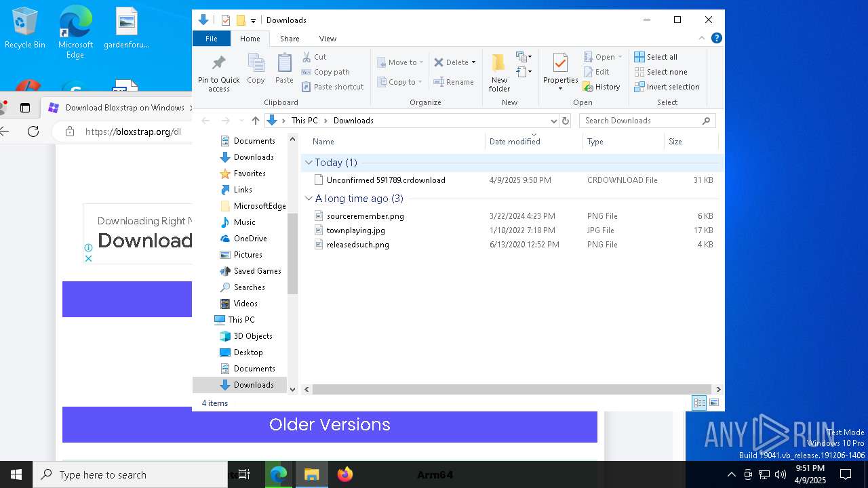Click Paste shortcut in ribbon
The width and height of the screenshot is (868, 488).
(x=332, y=87)
